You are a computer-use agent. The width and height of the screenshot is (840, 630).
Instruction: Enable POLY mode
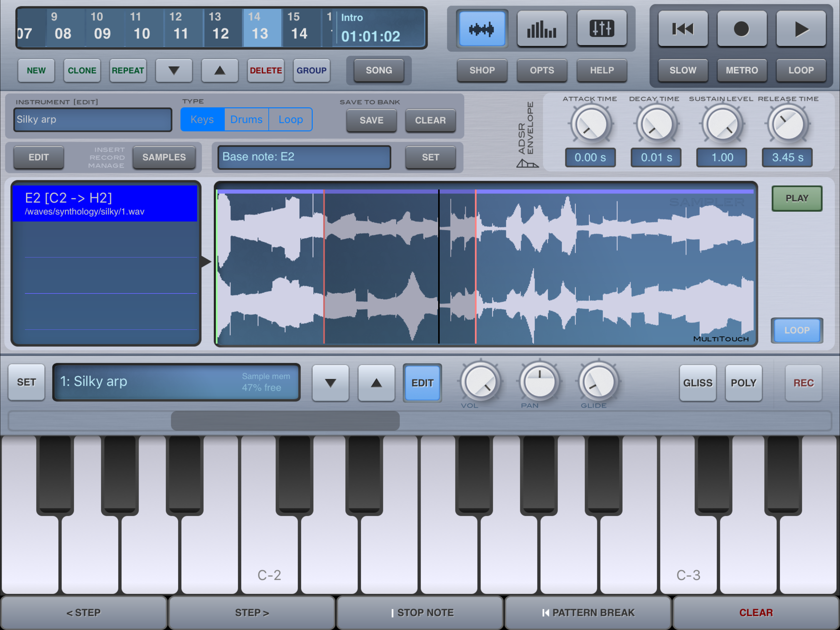(x=743, y=383)
